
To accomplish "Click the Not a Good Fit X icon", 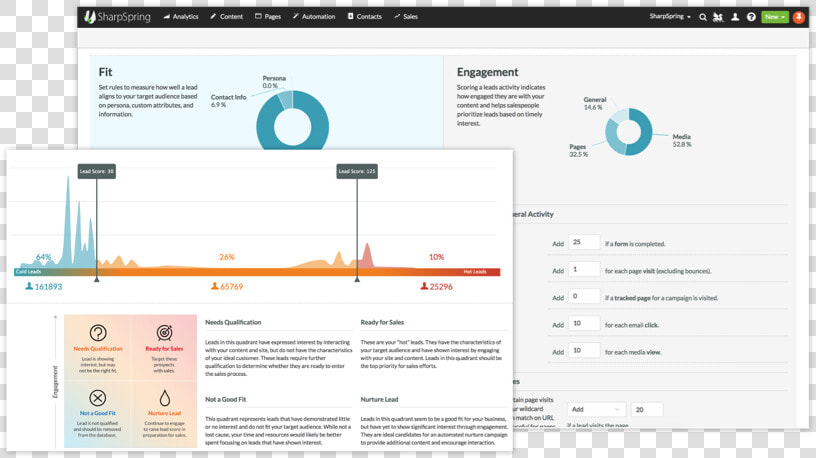I will coord(98,398).
